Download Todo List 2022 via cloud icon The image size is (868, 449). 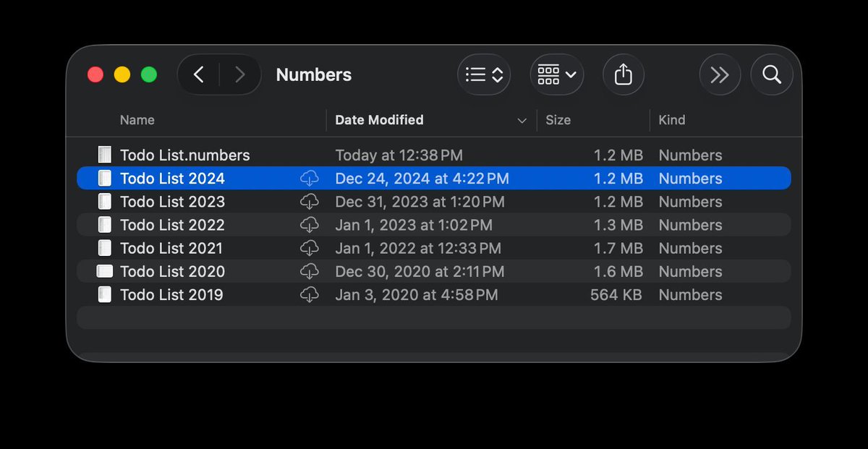click(310, 225)
